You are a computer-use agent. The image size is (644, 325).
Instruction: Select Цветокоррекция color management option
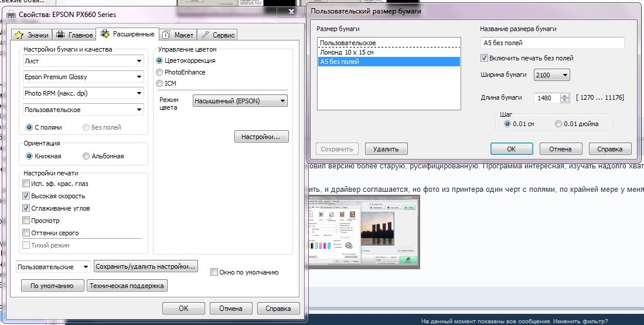tap(159, 60)
